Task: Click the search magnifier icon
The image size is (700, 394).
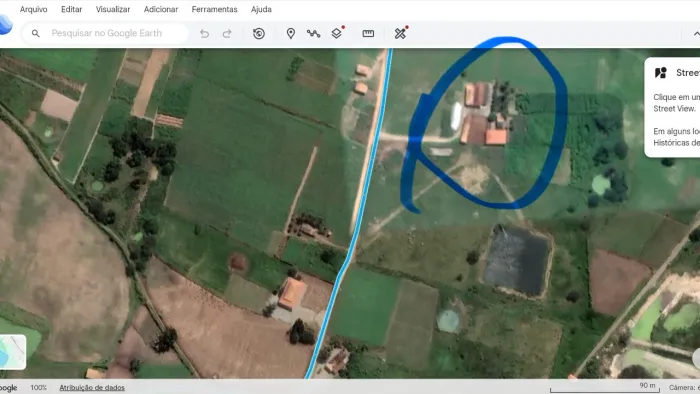Action: click(36, 33)
